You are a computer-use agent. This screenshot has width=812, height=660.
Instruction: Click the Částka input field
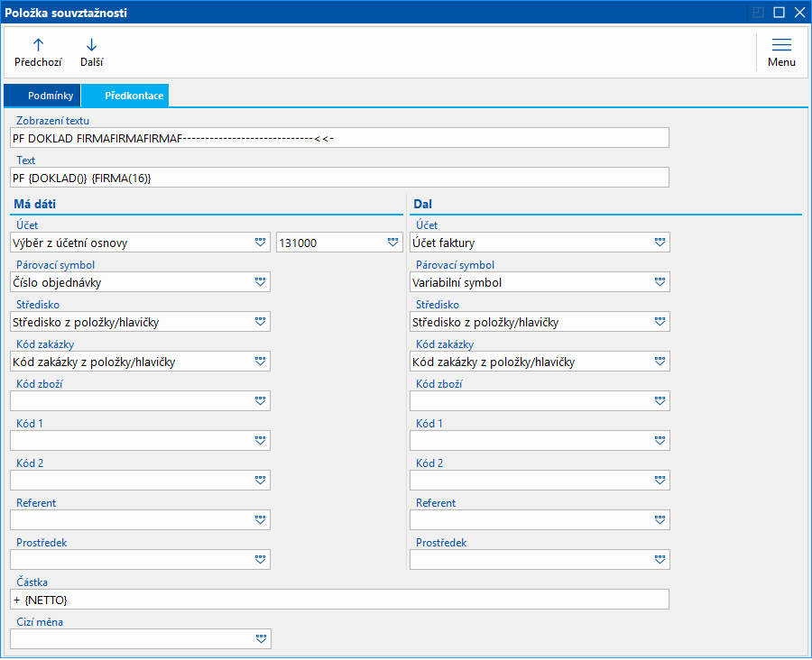[x=339, y=600]
